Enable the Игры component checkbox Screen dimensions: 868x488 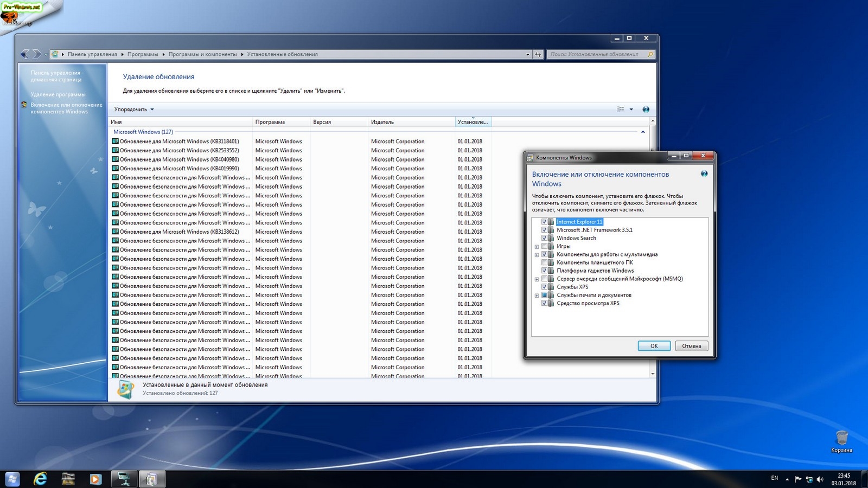pyautogui.click(x=544, y=246)
